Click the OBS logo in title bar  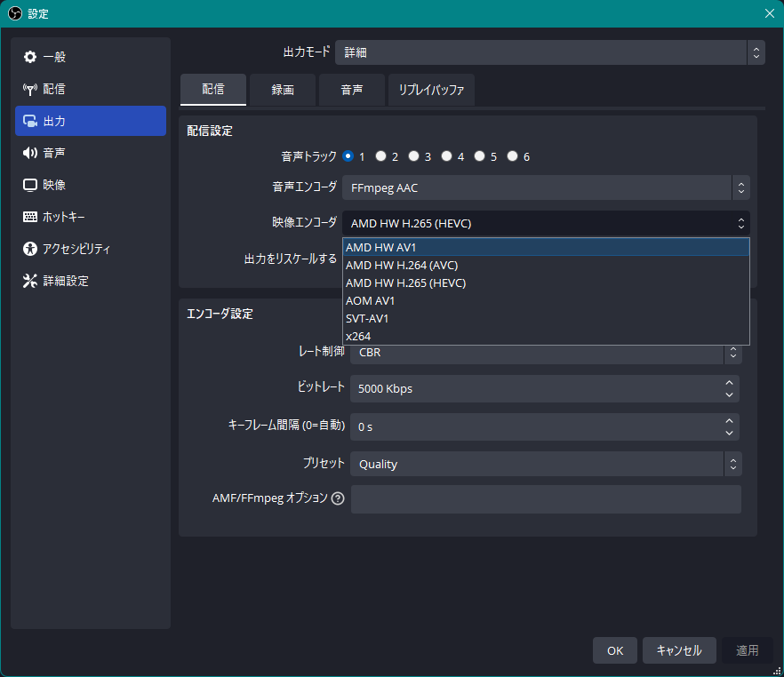pos(15,13)
